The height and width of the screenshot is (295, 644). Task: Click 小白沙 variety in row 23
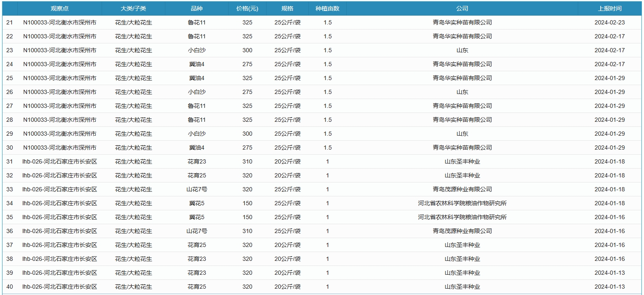tap(197, 50)
